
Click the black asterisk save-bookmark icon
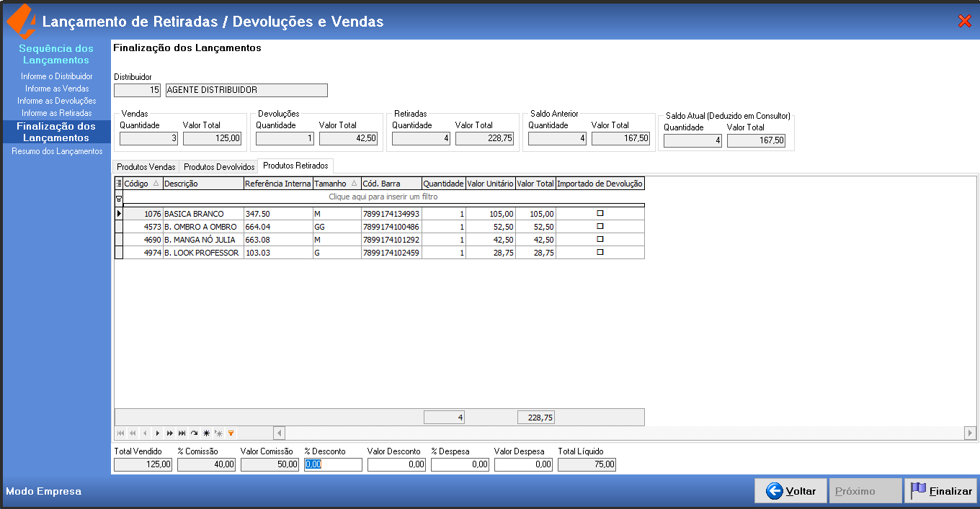(x=206, y=433)
